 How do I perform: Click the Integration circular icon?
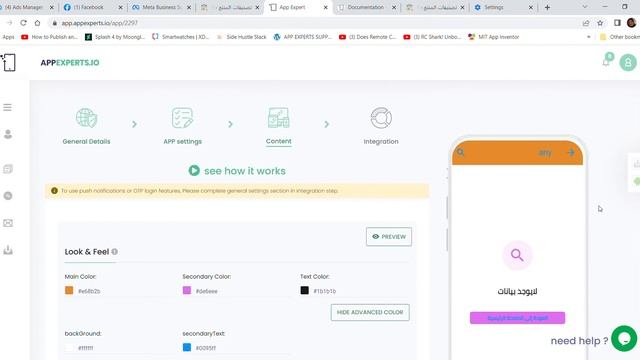pos(381,118)
